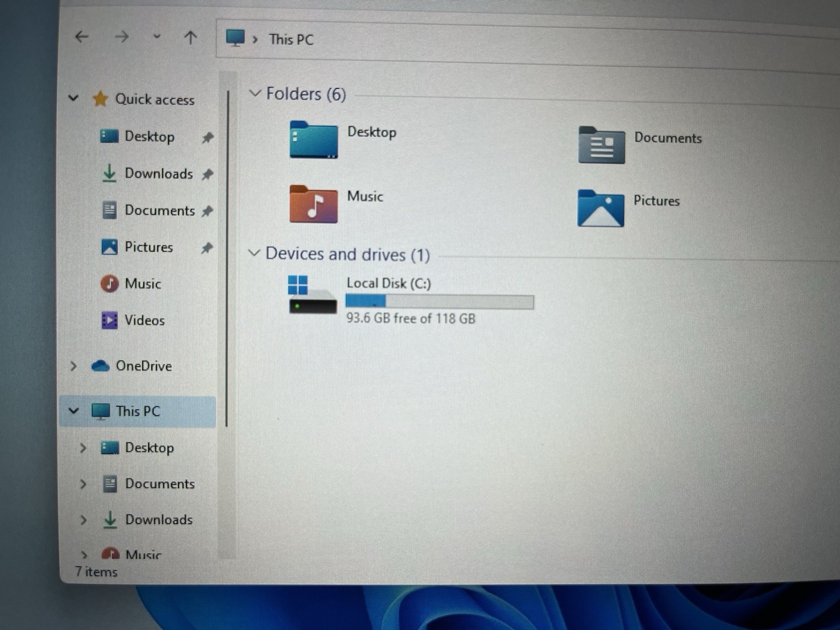This screenshot has height=630, width=840.
Task: Click the This PC icon in address bar
Action: click(x=235, y=38)
